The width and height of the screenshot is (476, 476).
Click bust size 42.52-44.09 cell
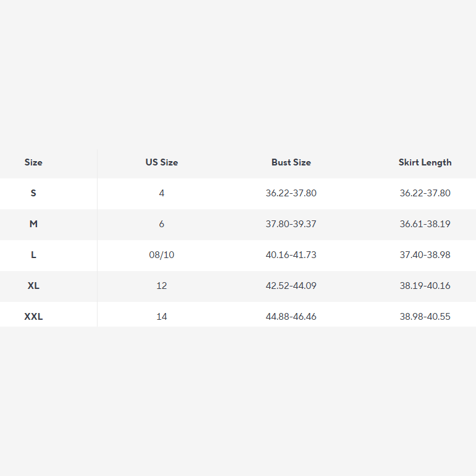(291, 286)
